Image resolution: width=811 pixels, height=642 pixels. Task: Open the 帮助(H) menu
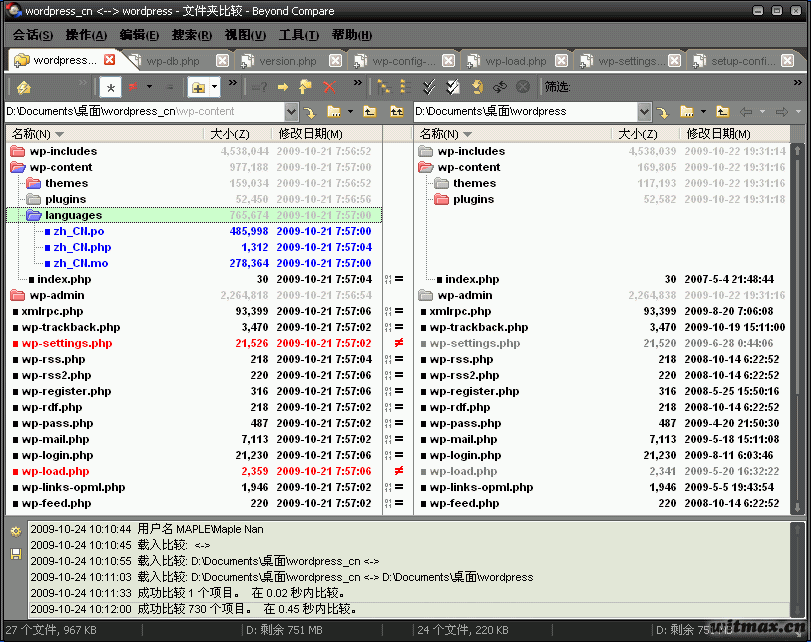click(352, 35)
